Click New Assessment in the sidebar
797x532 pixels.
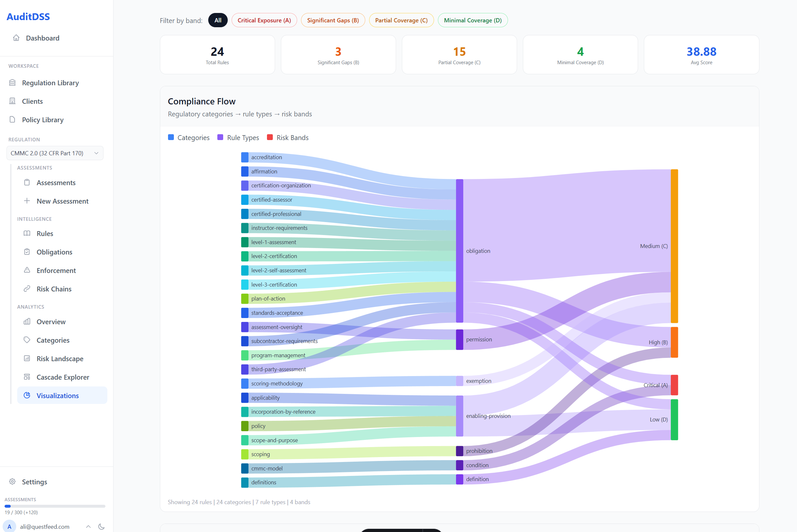point(62,201)
